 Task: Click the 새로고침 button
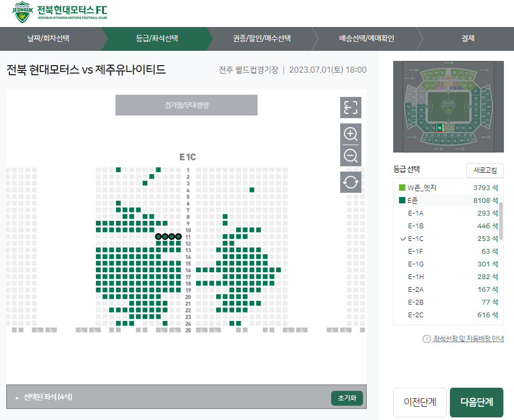pyautogui.click(x=485, y=170)
